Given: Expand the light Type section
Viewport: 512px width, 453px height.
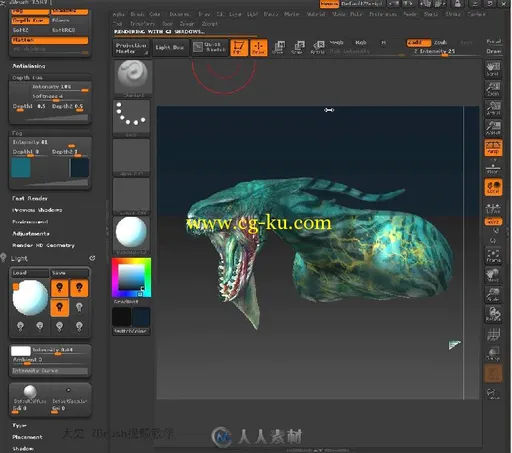Looking at the screenshot, I should (x=19, y=426).
